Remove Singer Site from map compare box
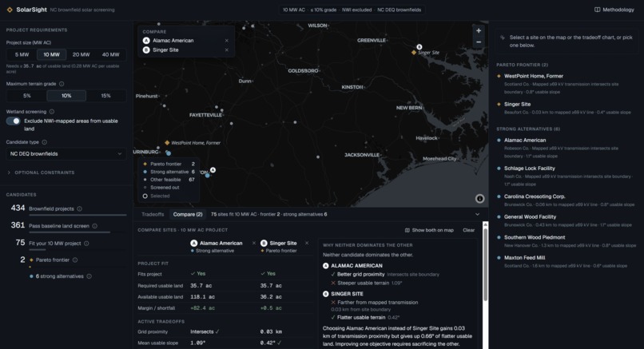This screenshot has height=349, width=644. 227,50
